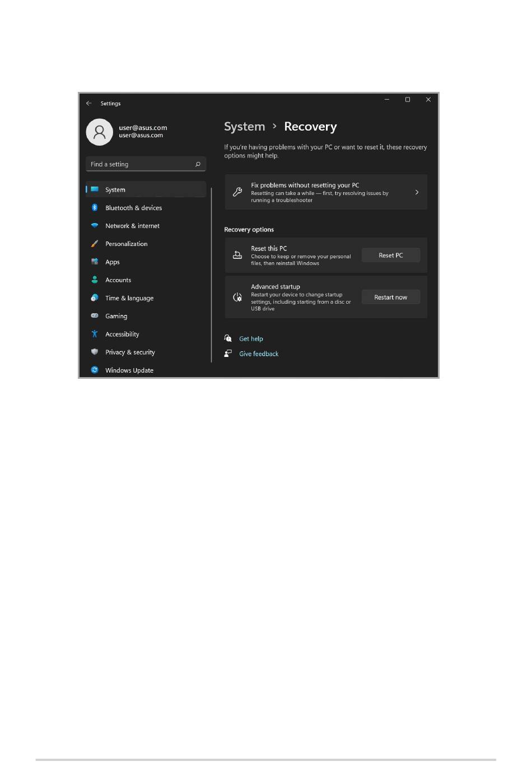Click the Privacy & security shield icon

point(95,352)
